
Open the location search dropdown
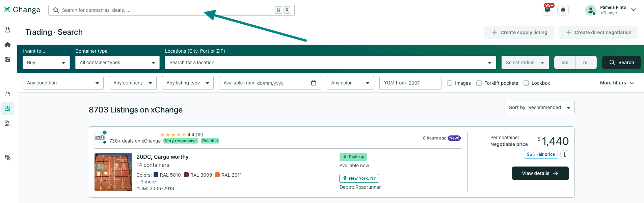coord(330,62)
